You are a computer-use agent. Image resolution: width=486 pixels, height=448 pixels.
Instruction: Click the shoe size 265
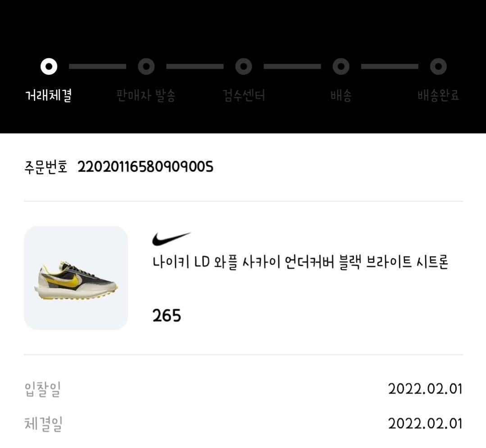[167, 316]
